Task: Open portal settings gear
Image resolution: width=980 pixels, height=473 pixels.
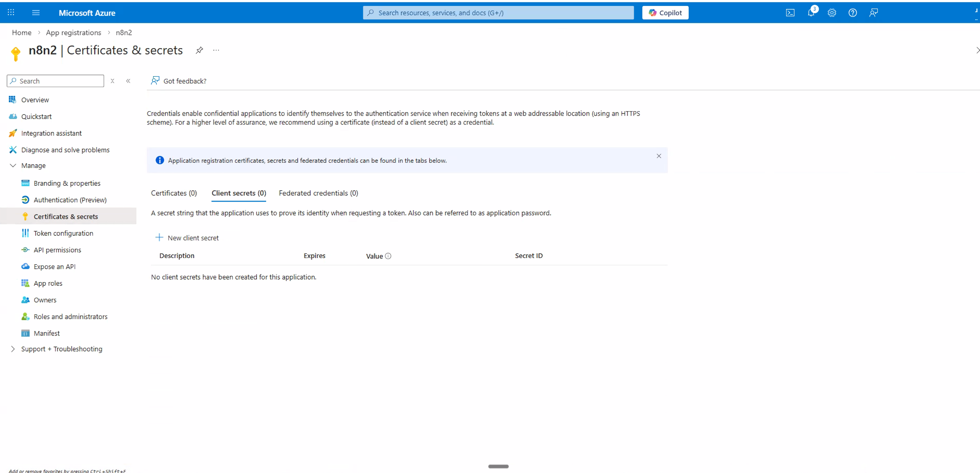Action: pos(832,13)
